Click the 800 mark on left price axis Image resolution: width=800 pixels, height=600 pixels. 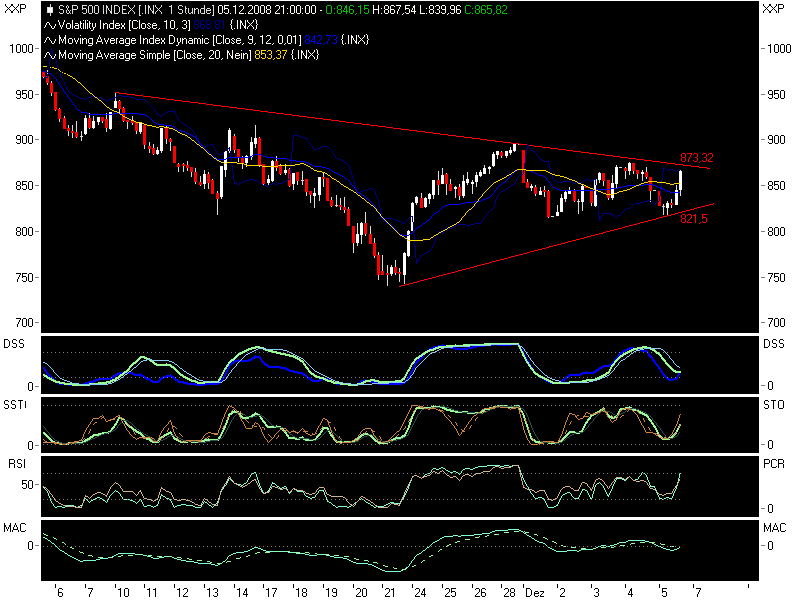(24, 232)
